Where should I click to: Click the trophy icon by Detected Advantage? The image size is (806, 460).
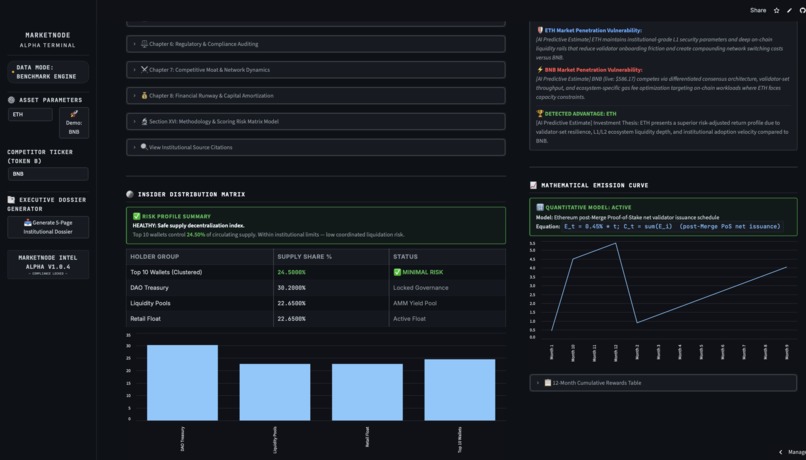[x=540, y=114]
